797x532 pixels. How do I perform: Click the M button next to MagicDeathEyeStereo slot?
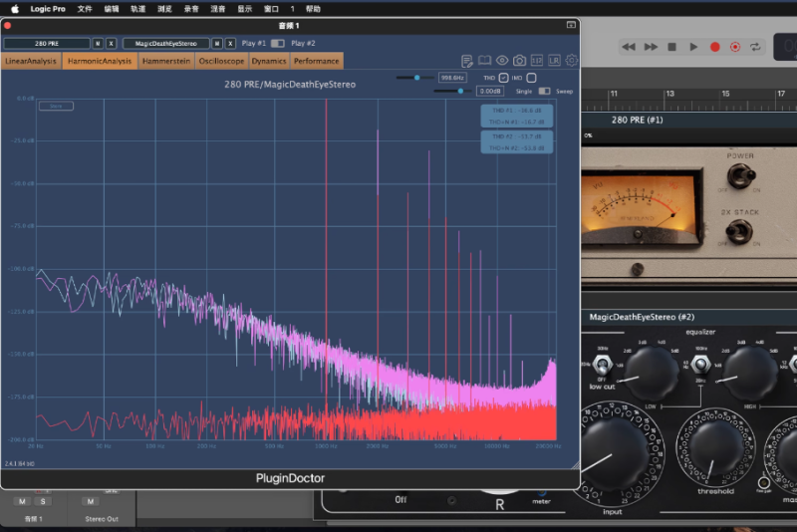[x=217, y=44]
